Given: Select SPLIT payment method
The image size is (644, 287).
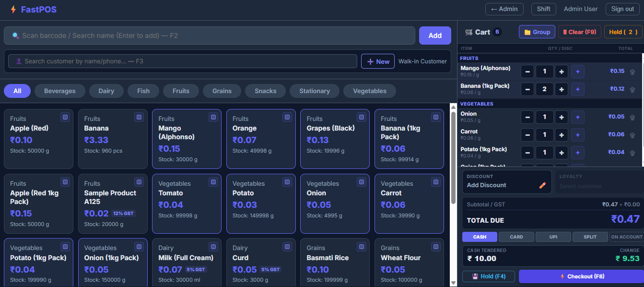Looking at the screenshot, I should click(590, 237).
